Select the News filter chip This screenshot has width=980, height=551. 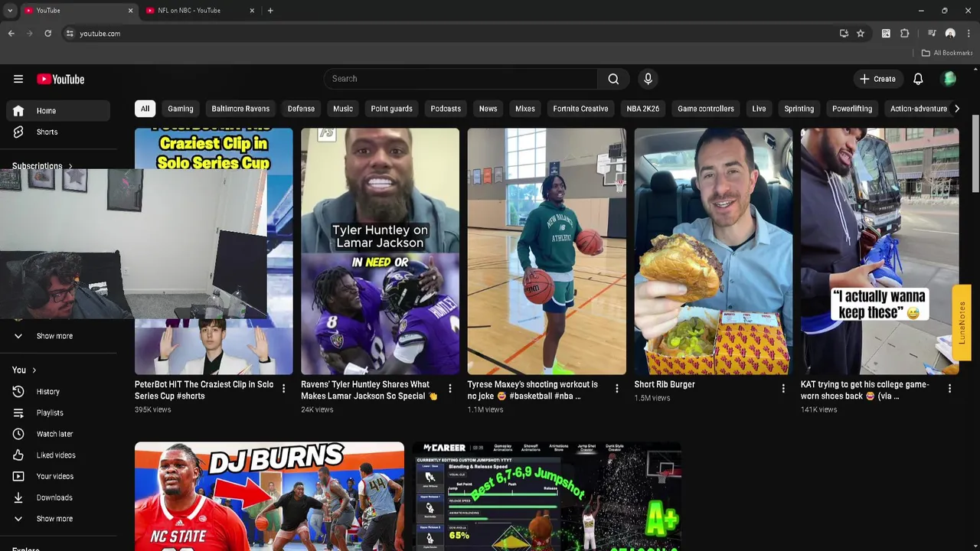[488, 109]
